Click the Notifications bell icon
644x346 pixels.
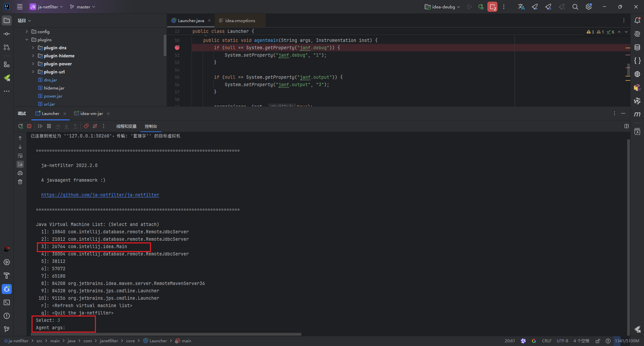[637, 20]
